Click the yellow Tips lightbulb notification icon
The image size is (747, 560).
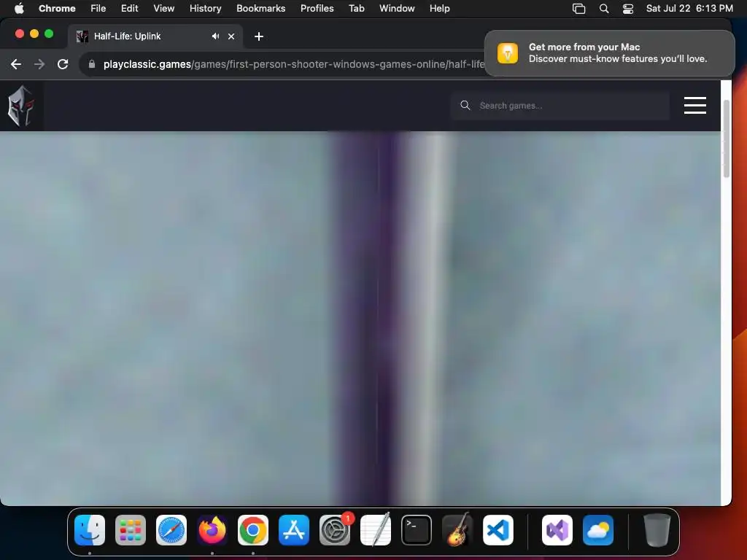508,52
